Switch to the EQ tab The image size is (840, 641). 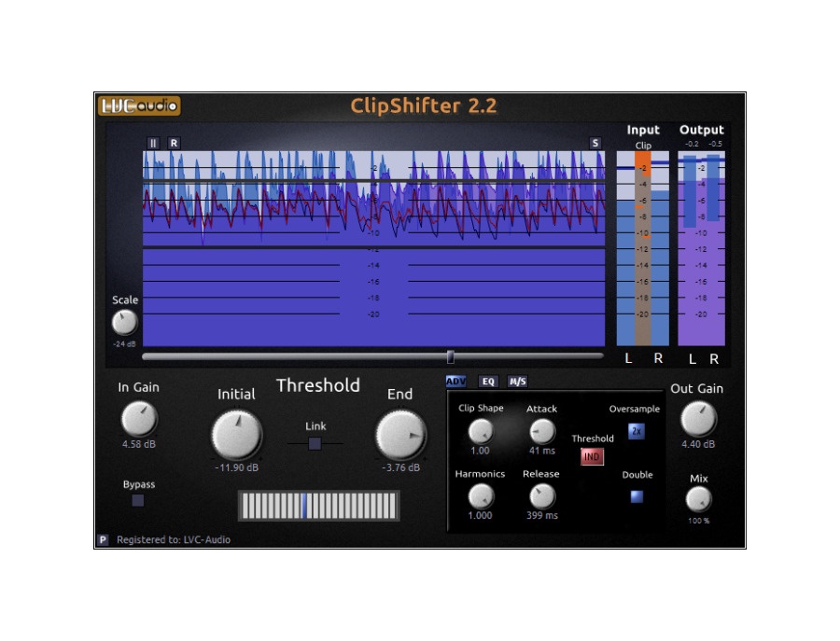point(488,382)
